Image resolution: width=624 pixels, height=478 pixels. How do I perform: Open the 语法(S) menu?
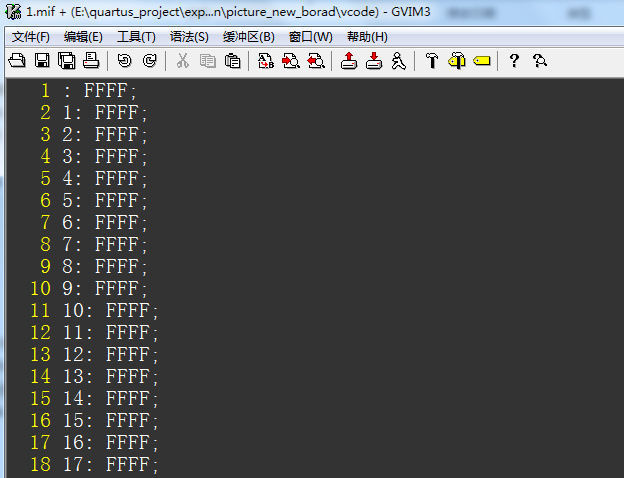[x=189, y=37]
